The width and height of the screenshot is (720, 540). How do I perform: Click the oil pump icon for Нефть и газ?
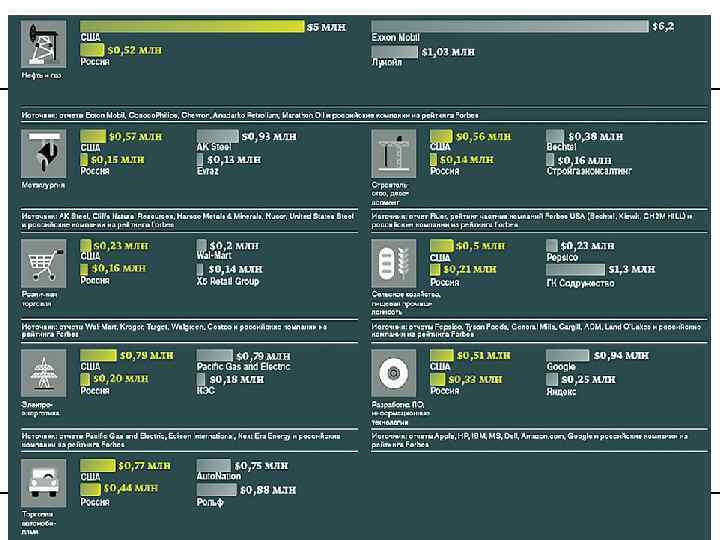coord(44,44)
